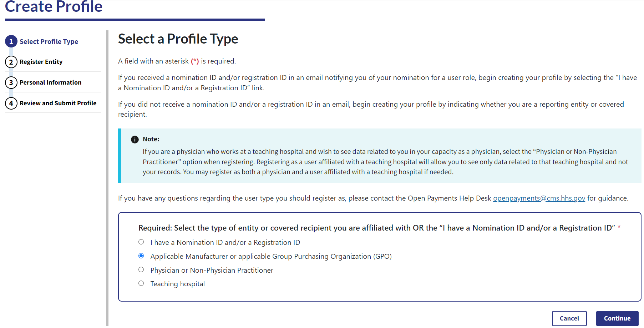Click the bold Note: label text
This screenshot has width=644, height=328.
coord(151,139)
